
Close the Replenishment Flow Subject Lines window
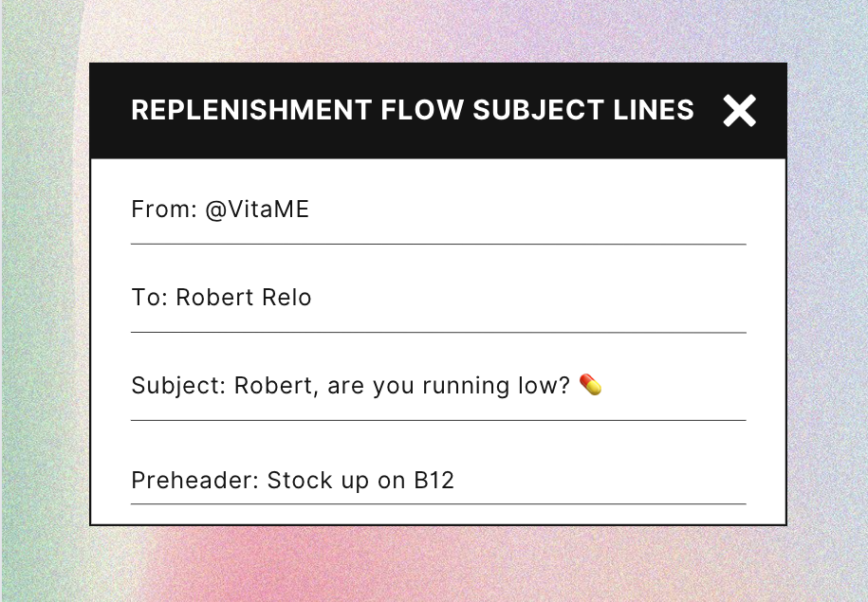(739, 111)
